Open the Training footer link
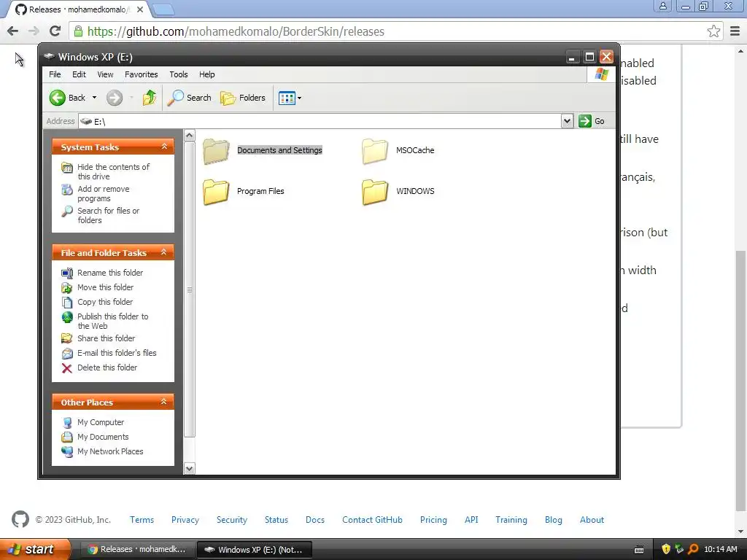747x560 pixels. click(x=511, y=519)
